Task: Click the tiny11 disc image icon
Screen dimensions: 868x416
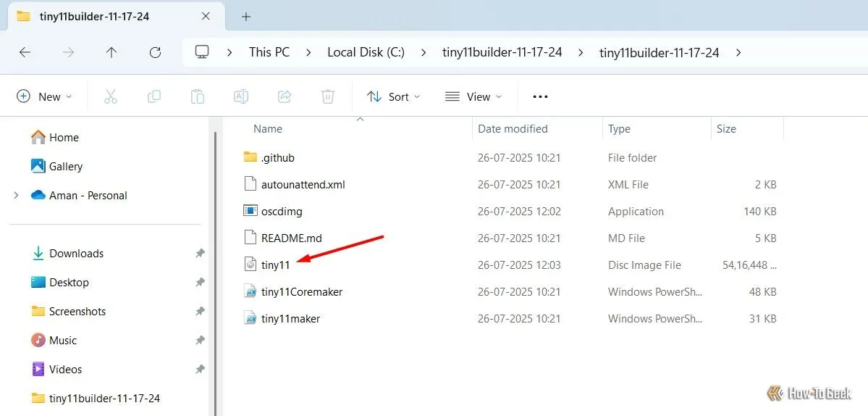Action: 250,265
